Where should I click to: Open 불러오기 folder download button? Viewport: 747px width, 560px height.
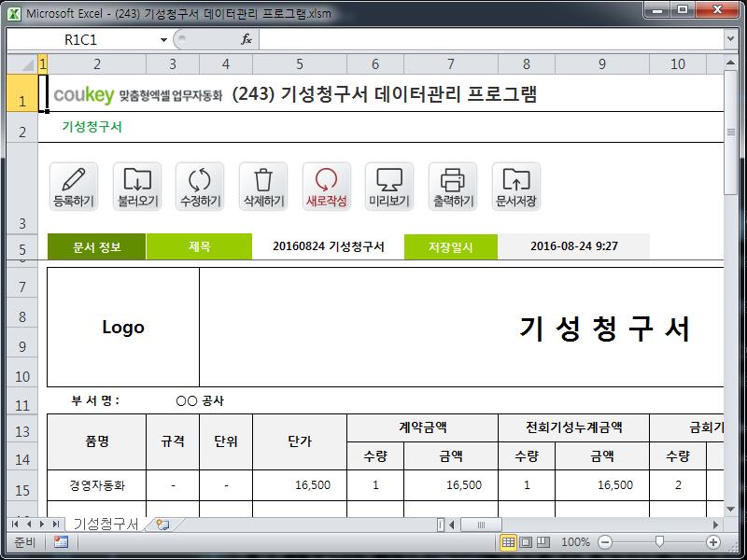point(137,187)
